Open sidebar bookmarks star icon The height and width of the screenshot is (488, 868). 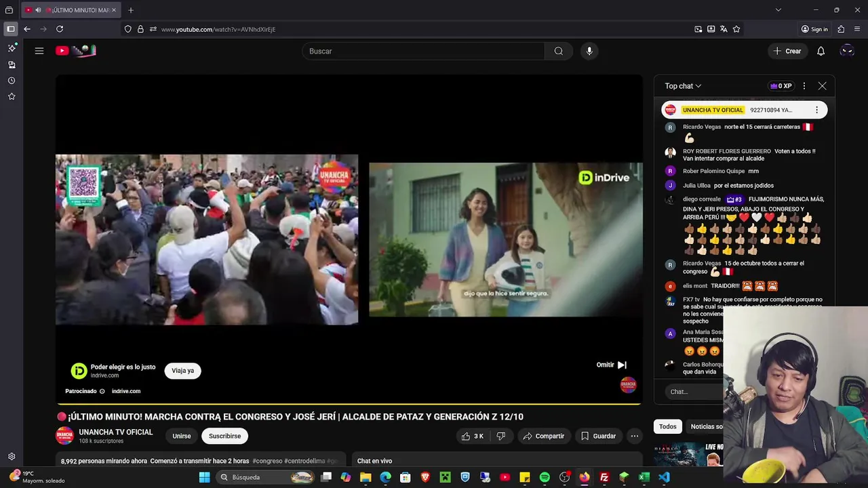click(x=12, y=96)
